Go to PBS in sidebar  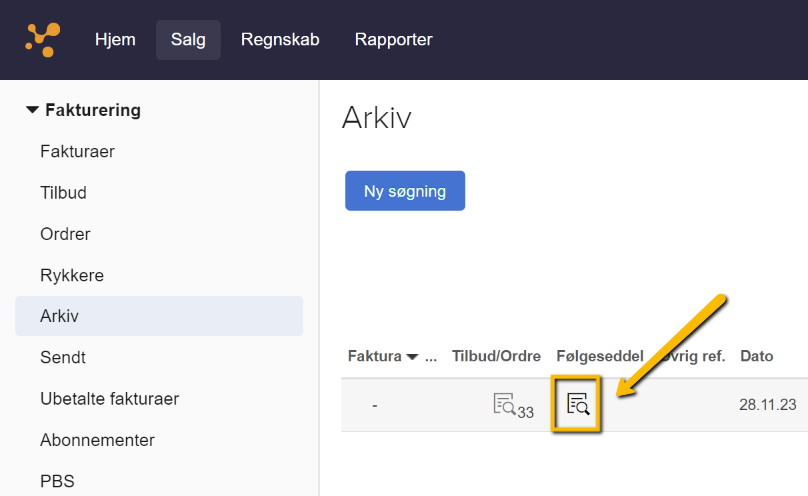tap(57, 481)
